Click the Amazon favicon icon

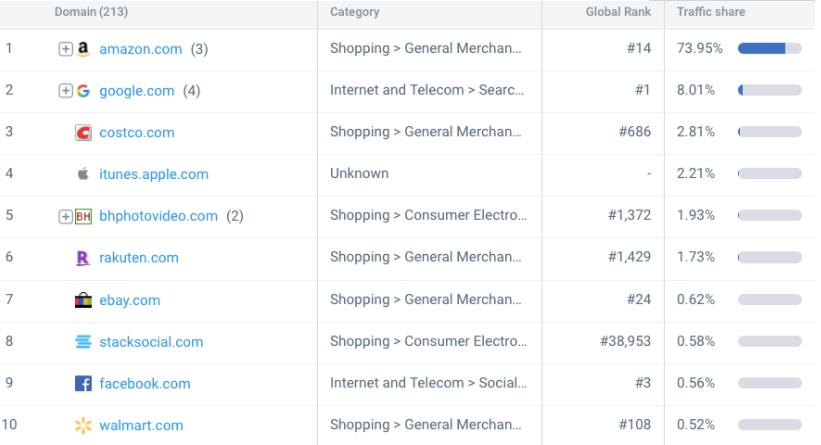[84, 49]
